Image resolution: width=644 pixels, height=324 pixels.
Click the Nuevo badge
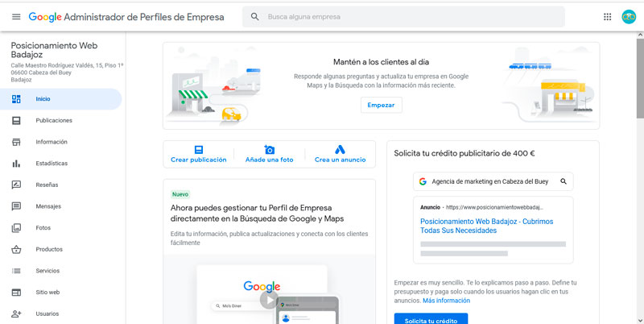coord(180,194)
